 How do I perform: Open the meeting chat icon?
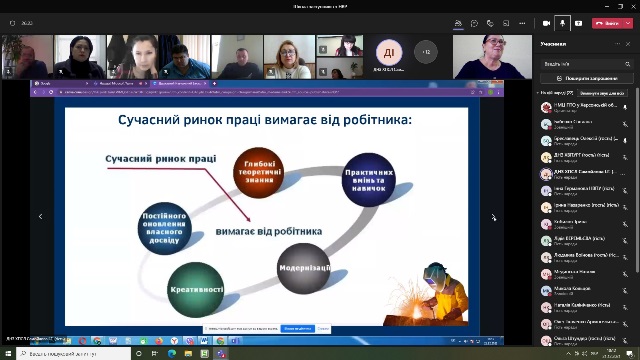[x=474, y=23]
